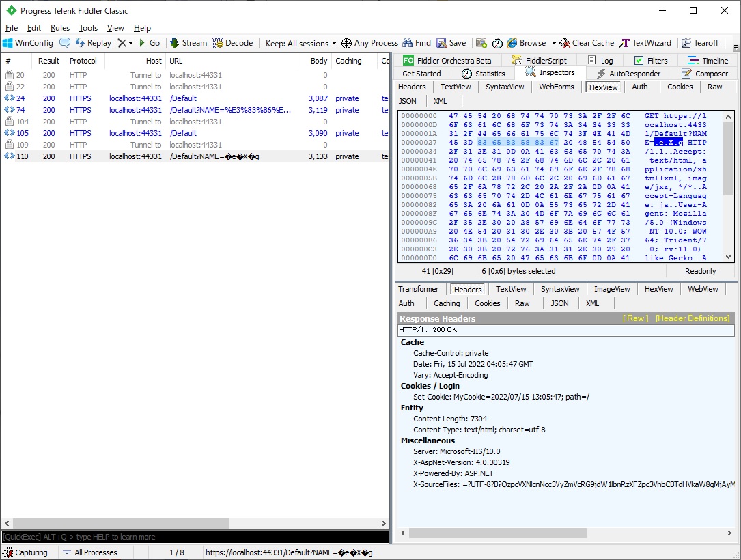741x560 pixels.
Task: Click Clear Cache in the toolbar
Action: pyautogui.click(x=587, y=43)
